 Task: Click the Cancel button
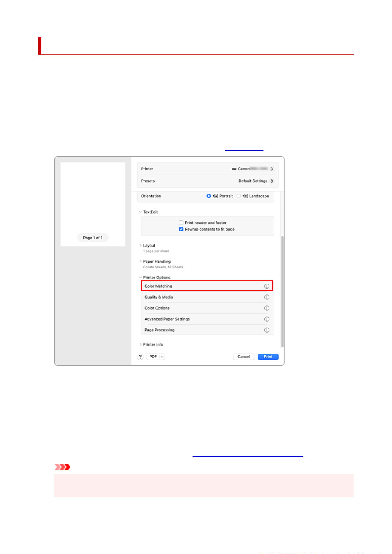click(x=244, y=357)
